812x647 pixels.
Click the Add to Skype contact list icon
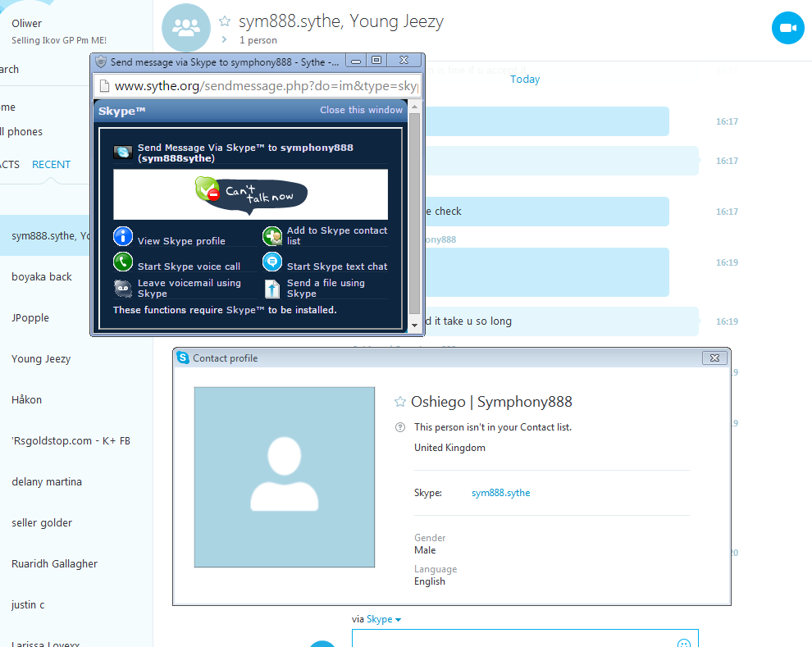(x=271, y=236)
